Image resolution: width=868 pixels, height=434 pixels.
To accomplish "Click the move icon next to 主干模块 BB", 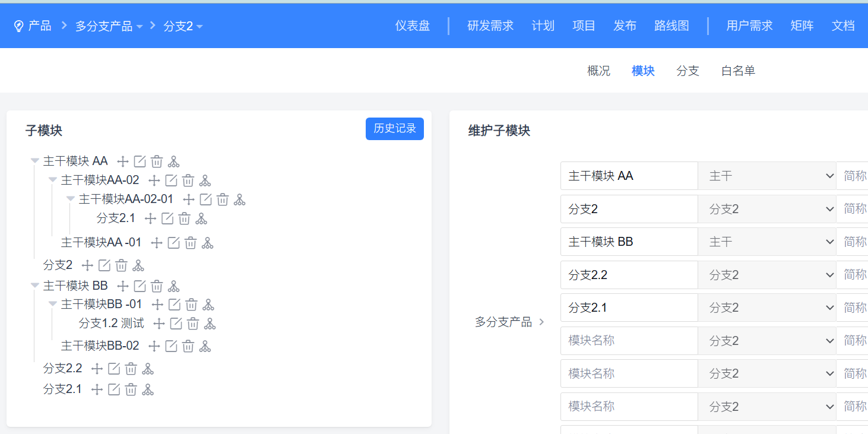I will [x=123, y=286].
